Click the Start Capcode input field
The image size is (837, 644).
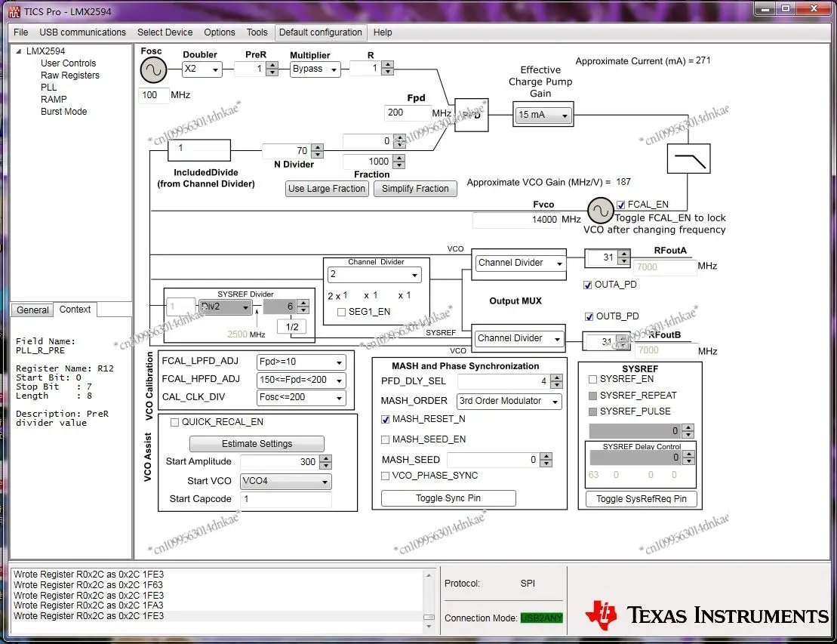coord(285,499)
